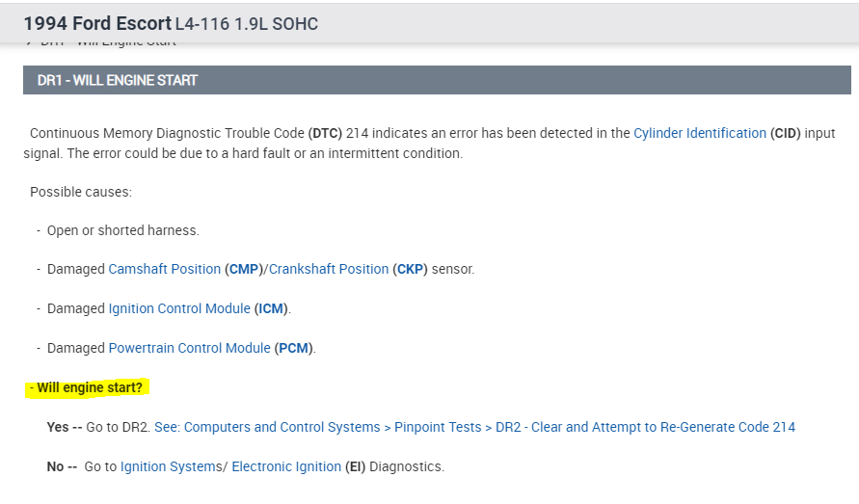Click the Electronic Ignition link
The width and height of the screenshot is (859, 504).
(286, 466)
